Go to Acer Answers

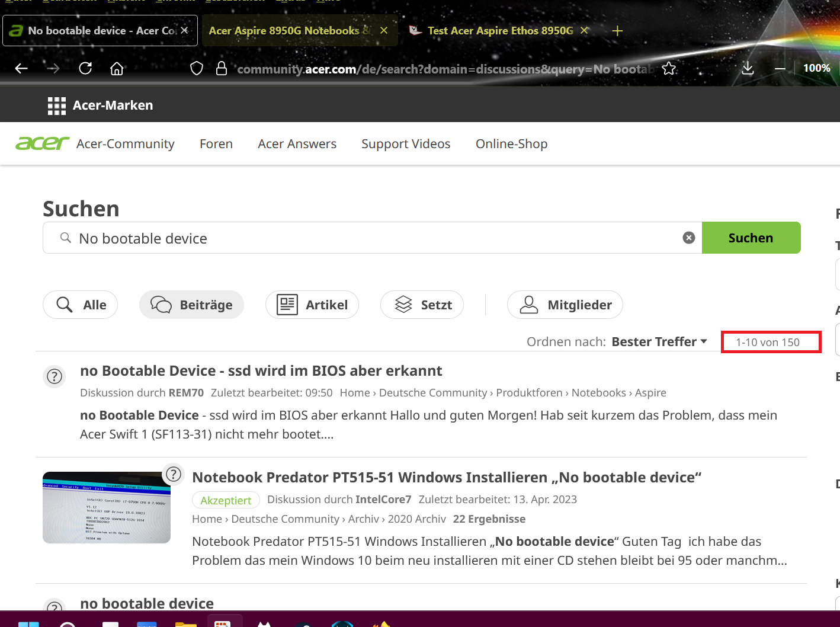pyautogui.click(x=297, y=144)
